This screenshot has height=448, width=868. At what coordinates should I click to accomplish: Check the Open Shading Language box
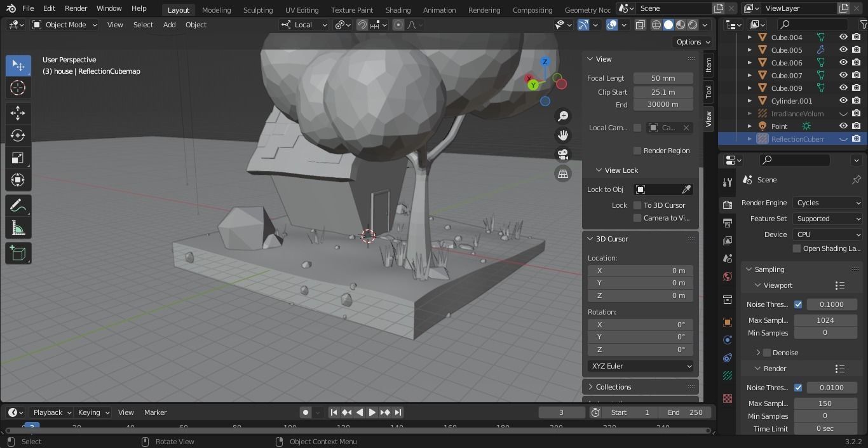797,248
